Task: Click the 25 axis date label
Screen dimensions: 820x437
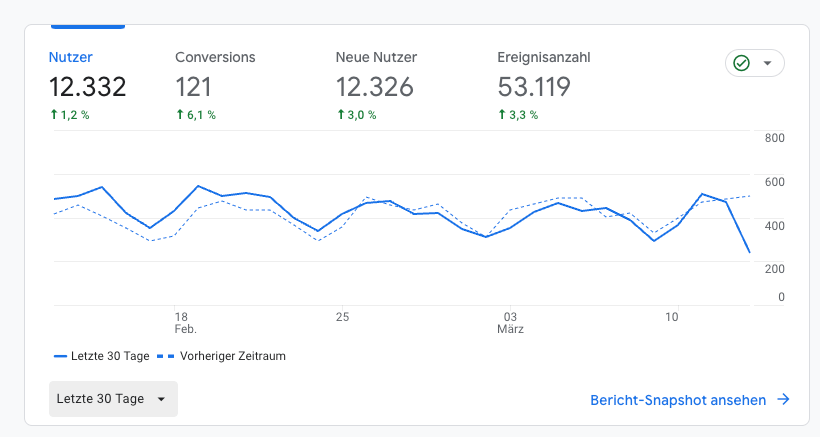Action: (342, 317)
